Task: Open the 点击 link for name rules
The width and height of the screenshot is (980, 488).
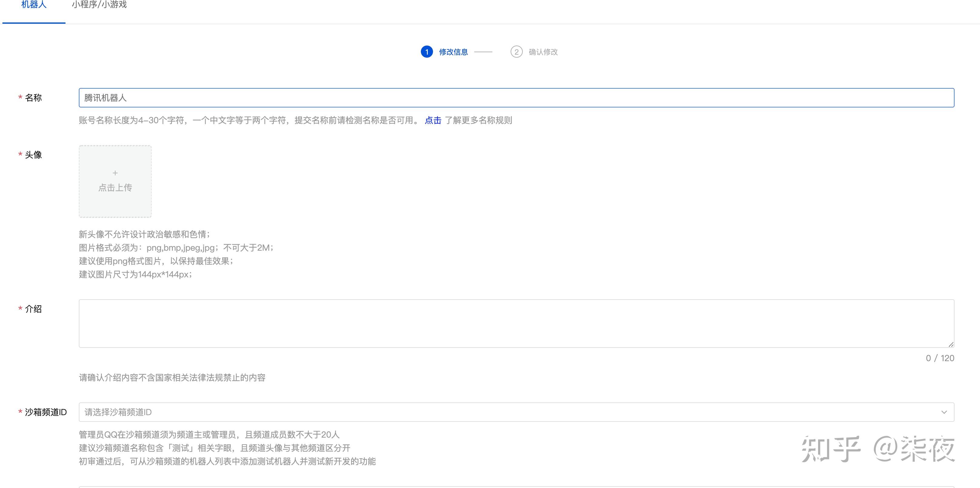Action: point(433,120)
